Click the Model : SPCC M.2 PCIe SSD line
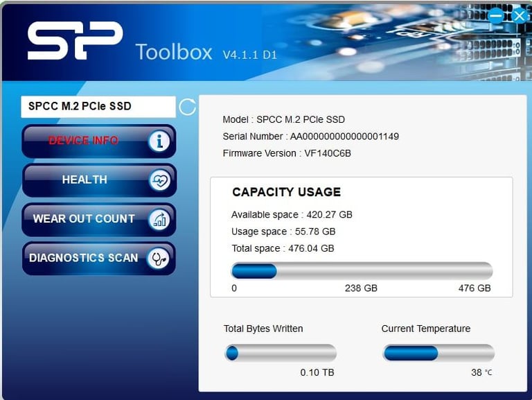 coord(283,119)
